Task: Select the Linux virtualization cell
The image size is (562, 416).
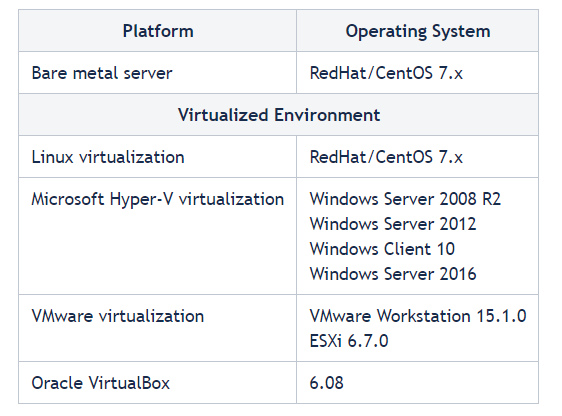Action: (158, 157)
